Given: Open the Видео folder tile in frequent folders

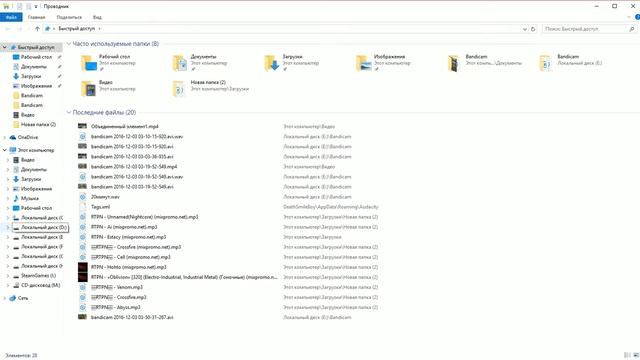Looking at the screenshot, I should click(108, 88).
